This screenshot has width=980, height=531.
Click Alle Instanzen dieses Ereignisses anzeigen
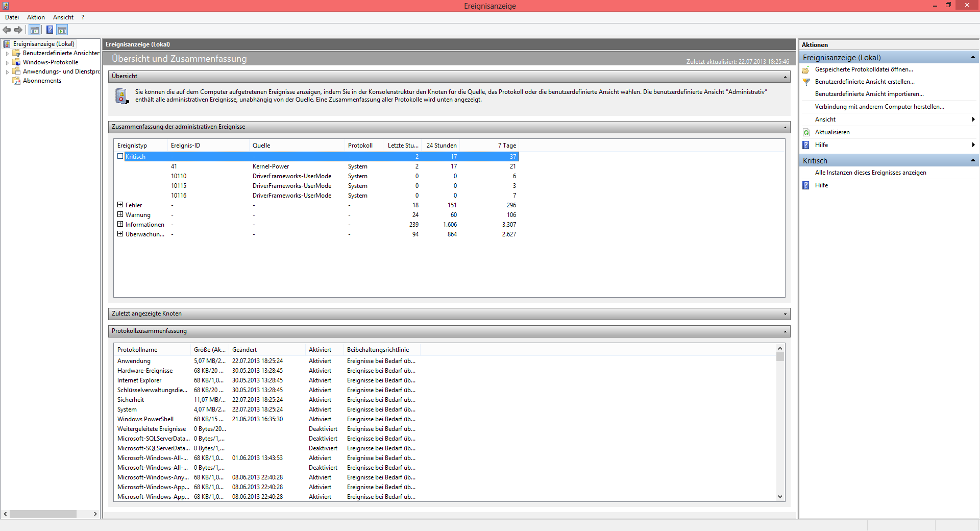coord(870,173)
